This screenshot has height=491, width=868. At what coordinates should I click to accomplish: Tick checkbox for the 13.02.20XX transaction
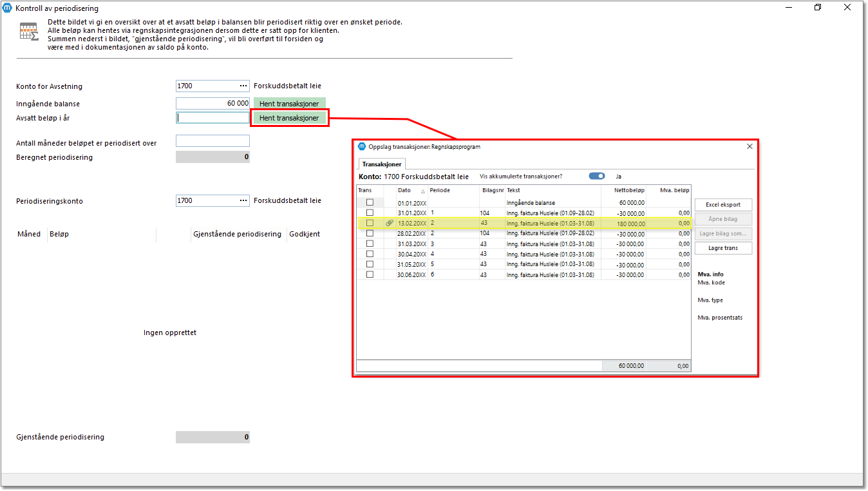[370, 223]
